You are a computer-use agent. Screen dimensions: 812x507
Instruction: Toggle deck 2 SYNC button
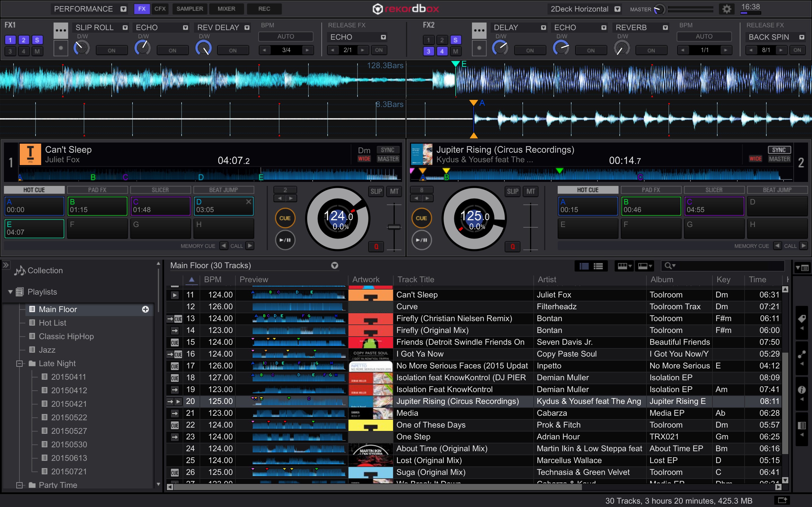(778, 150)
